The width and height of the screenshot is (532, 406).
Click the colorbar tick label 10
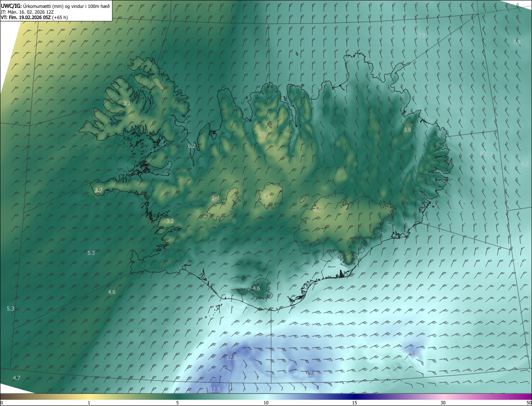pos(266,403)
